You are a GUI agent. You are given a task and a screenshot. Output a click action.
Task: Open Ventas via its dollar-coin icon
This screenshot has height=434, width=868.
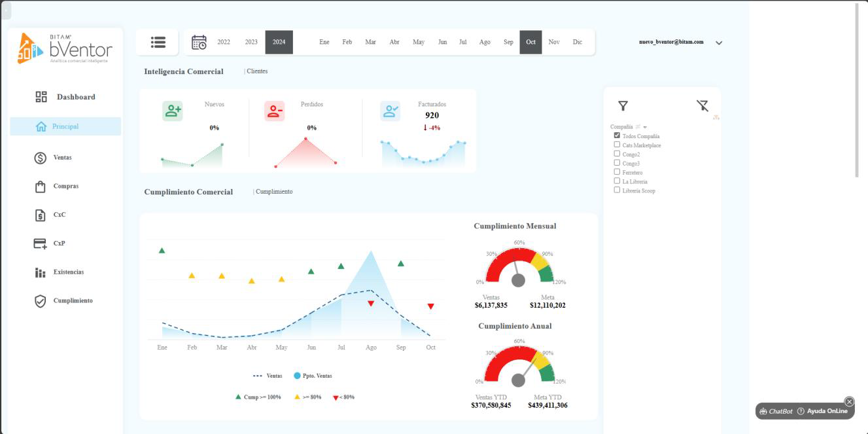tap(40, 158)
